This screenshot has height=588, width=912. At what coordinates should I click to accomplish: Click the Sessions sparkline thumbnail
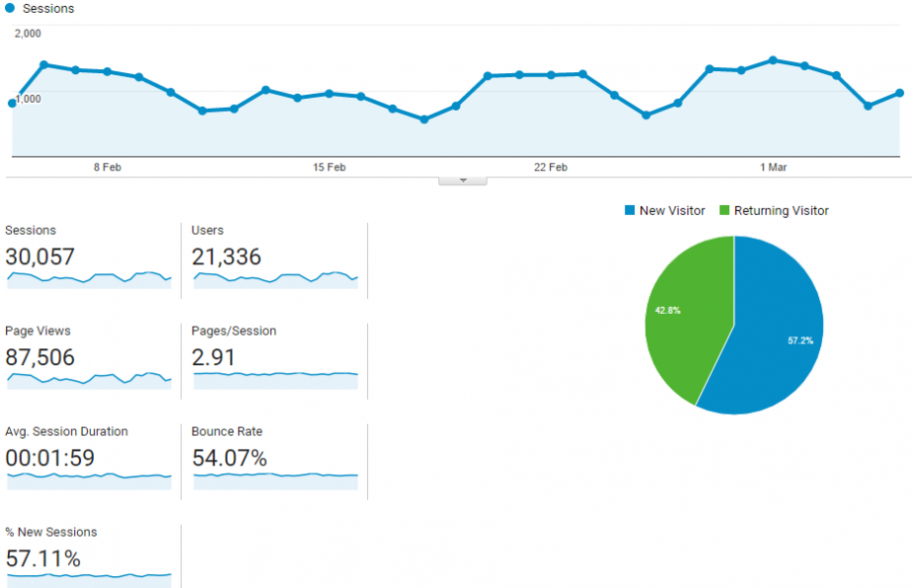[89, 279]
